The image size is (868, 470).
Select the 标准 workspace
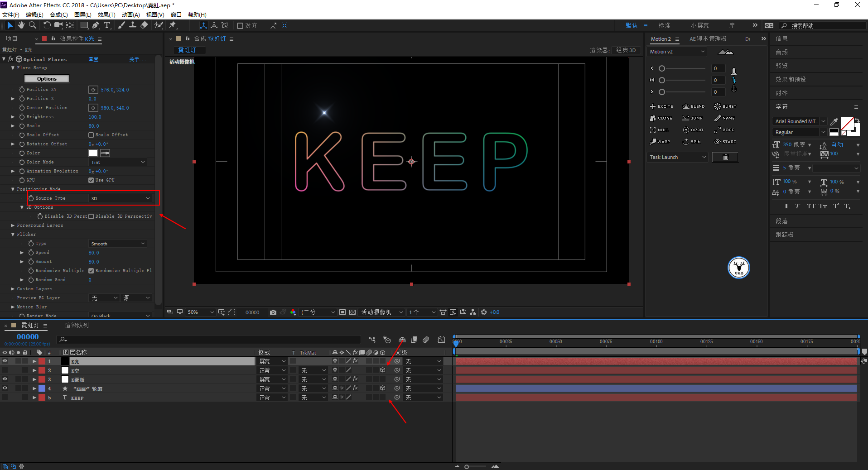(664, 26)
